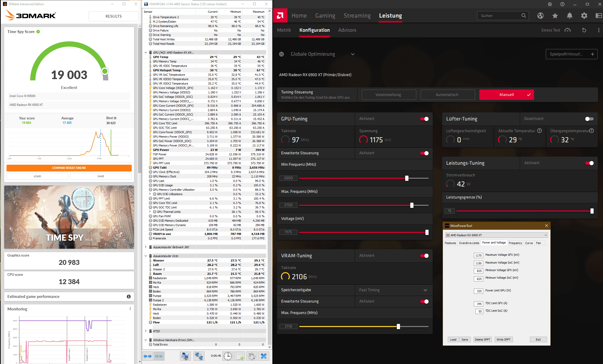The image size is (603, 364).
Task: Open favorites star icon
Action: pyautogui.click(x=555, y=16)
